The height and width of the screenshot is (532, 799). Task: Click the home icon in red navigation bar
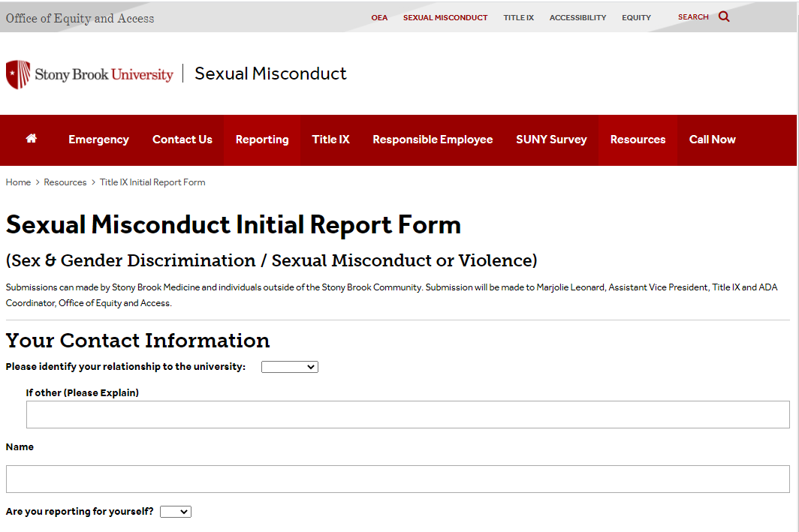(x=31, y=139)
